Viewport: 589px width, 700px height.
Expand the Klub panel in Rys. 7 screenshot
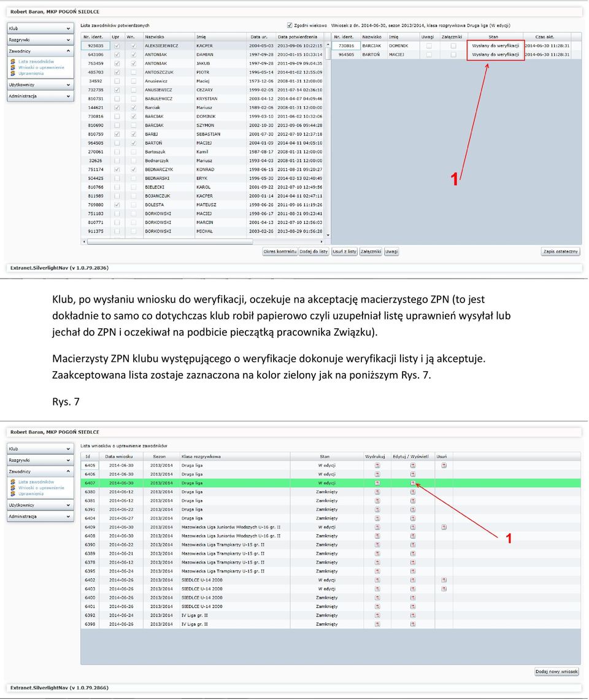click(x=40, y=448)
